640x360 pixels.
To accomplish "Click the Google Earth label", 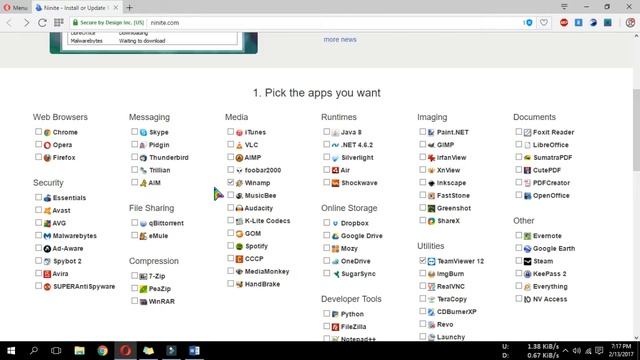I will click(x=554, y=249).
